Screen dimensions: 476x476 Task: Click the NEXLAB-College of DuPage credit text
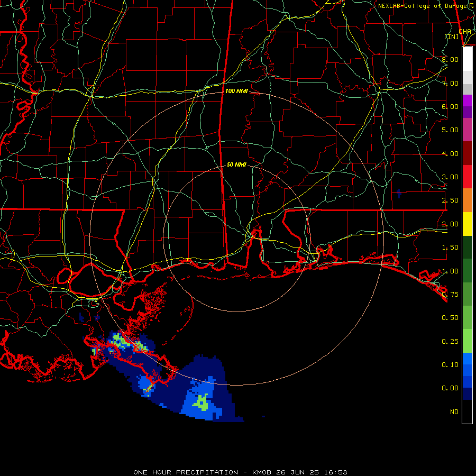click(426, 6)
